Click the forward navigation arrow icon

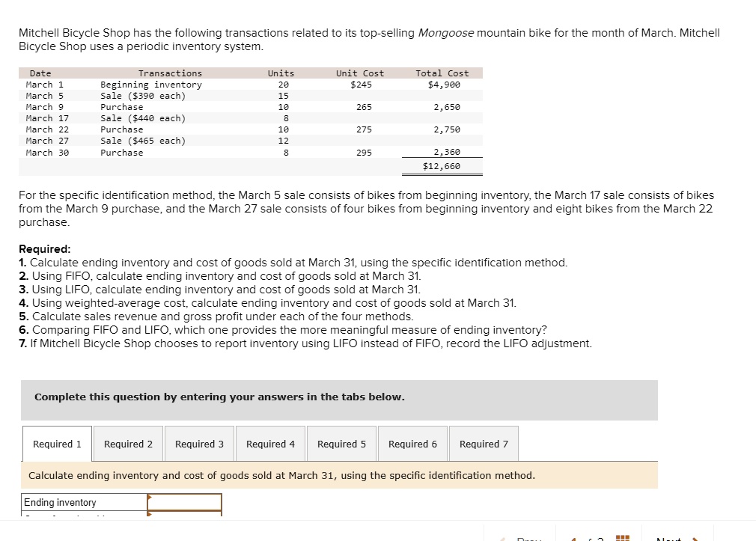click(695, 538)
